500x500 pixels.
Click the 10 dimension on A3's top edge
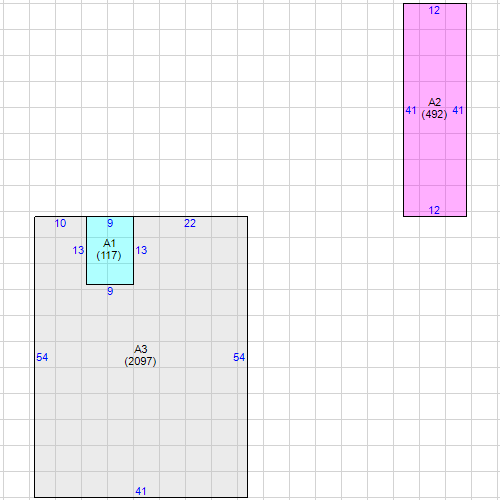60,223
